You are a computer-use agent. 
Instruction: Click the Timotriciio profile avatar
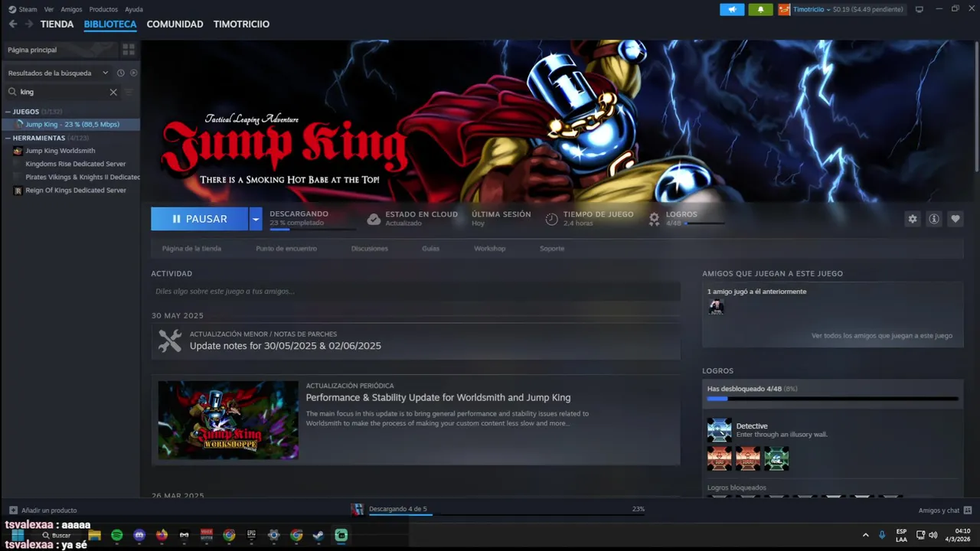pyautogui.click(x=784, y=9)
